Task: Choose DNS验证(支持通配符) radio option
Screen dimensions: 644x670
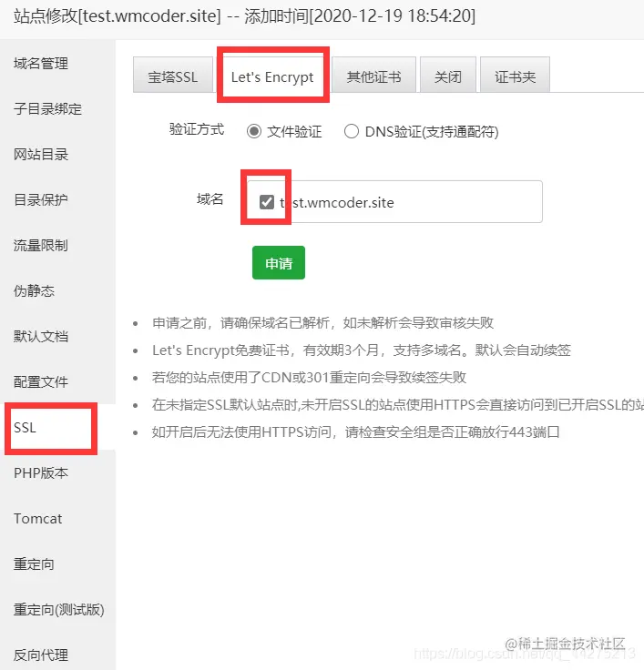Action: tap(352, 131)
